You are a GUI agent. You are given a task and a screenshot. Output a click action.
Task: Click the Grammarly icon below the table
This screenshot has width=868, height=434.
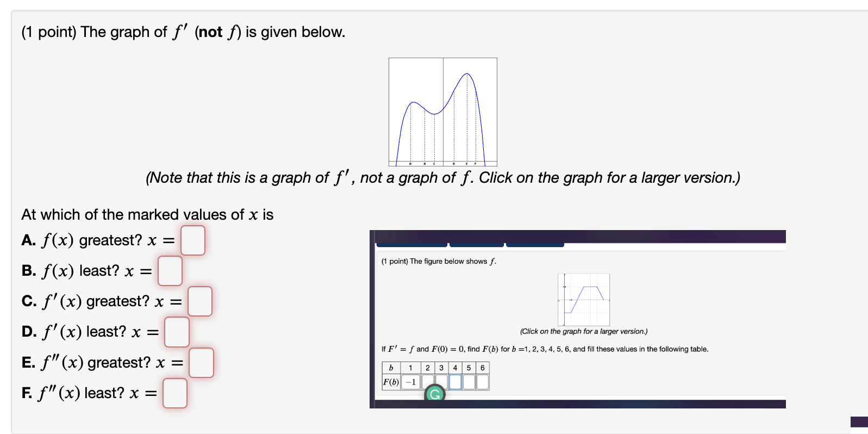coord(435,393)
